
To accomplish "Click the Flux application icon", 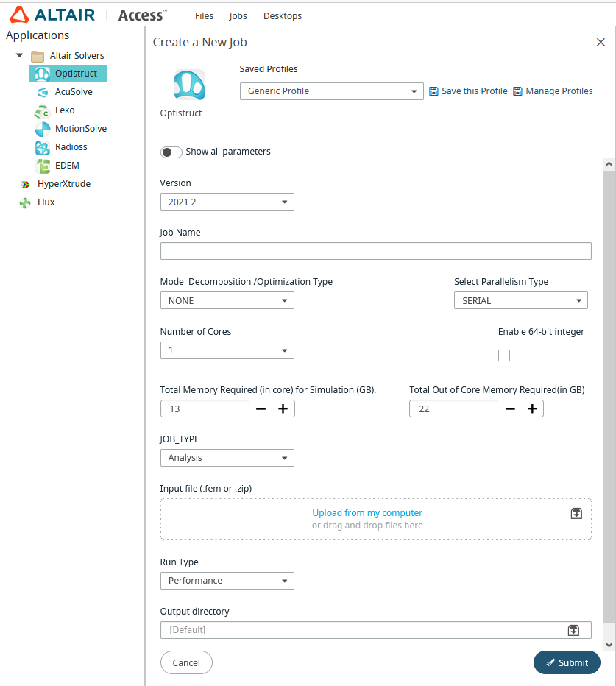I will click(x=25, y=202).
